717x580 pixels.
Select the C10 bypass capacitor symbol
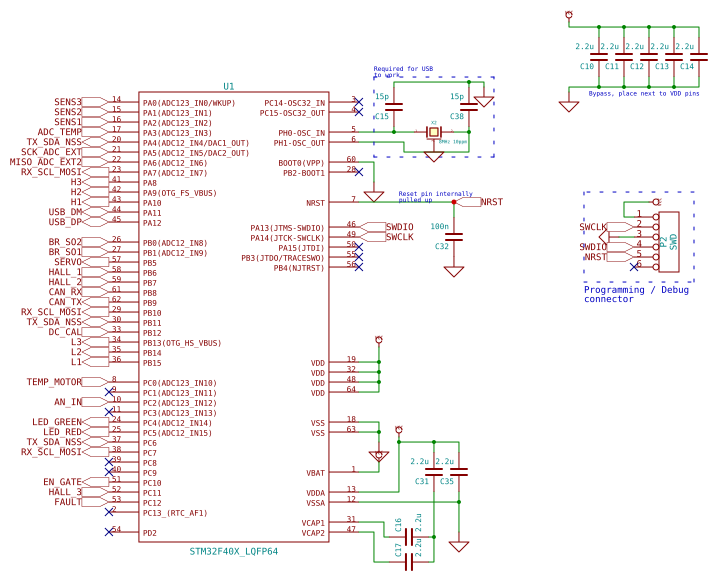(599, 57)
